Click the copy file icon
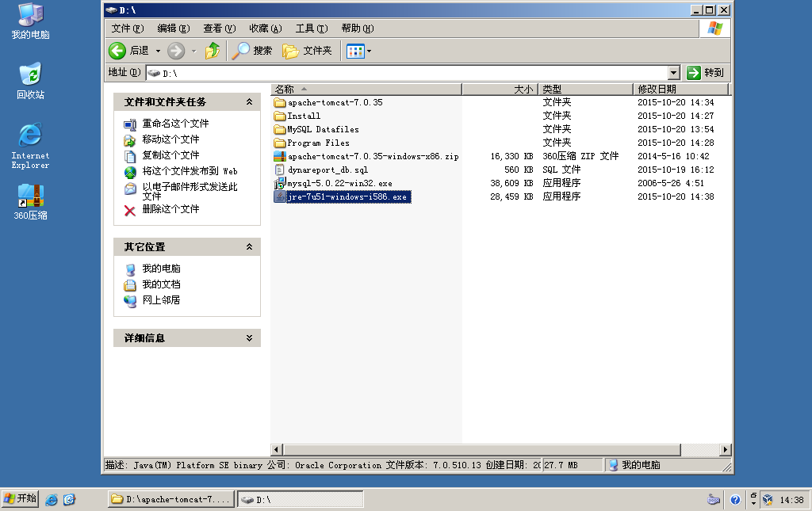 point(130,156)
